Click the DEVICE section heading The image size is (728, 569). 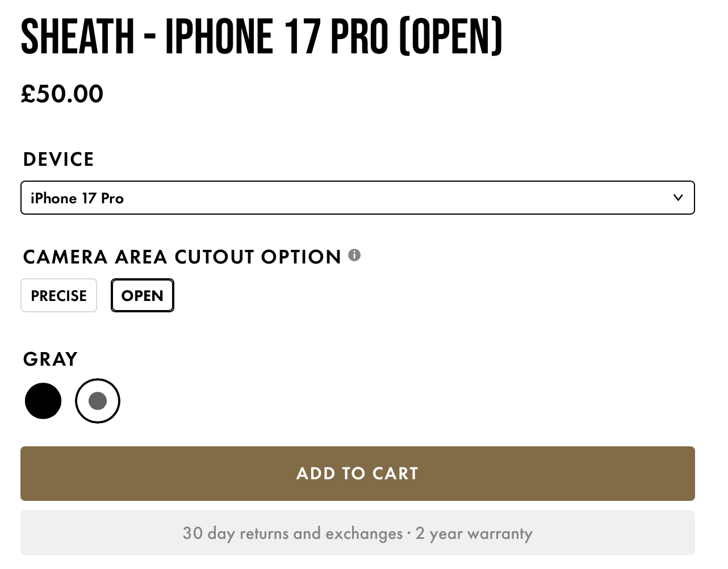58,160
